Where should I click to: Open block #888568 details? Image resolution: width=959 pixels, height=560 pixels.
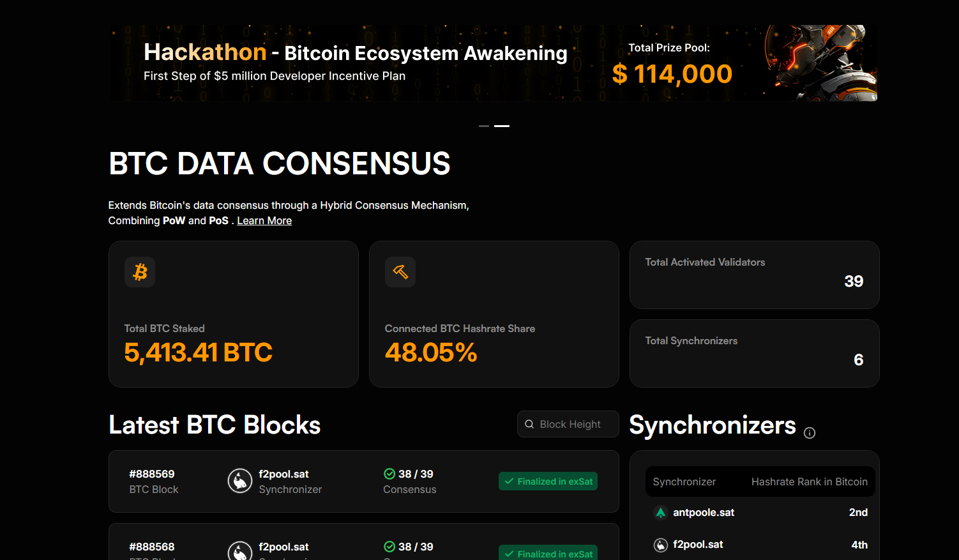(152, 547)
